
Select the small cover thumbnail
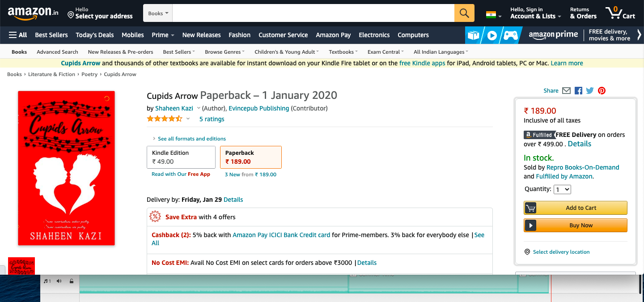(x=21, y=266)
